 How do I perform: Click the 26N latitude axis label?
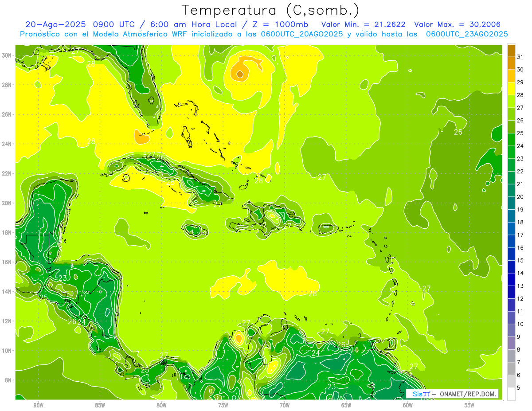pyautogui.click(x=7, y=114)
